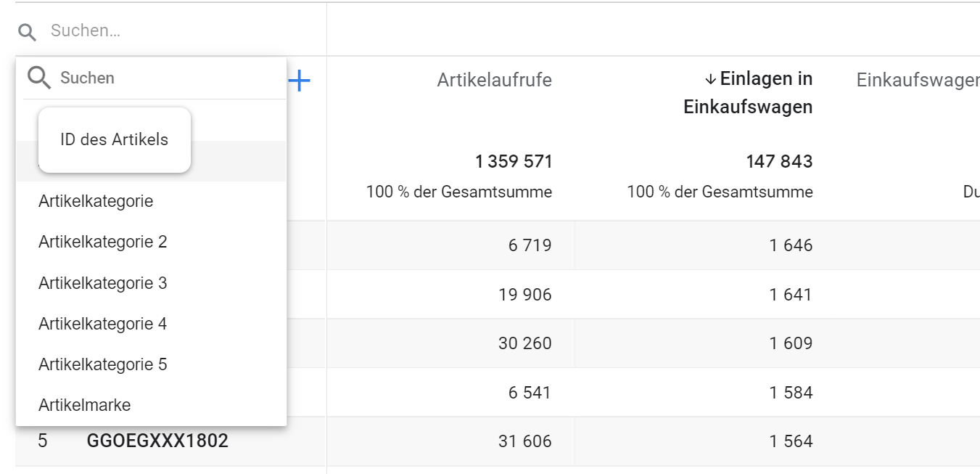Pick "Artikelmarke" from the dimension dropdown
This screenshot has width=980, height=474.
(85, 405)
